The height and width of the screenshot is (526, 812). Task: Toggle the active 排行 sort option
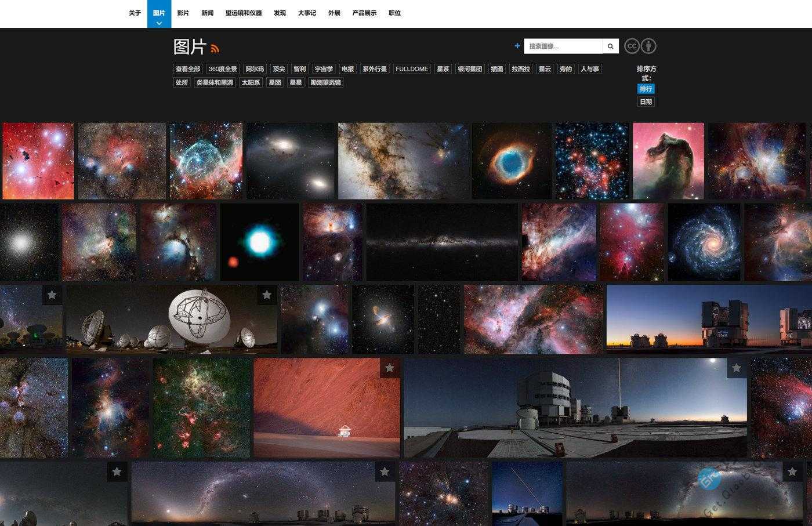click(645, 88)
